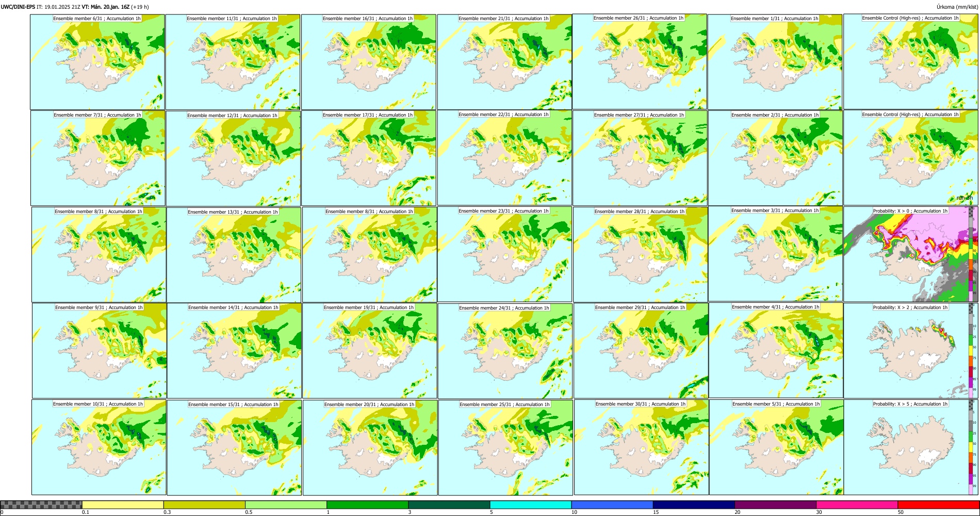Select the Ensemble member 21/31 map panel
980x516 pixels.
[x=504, y=62]
